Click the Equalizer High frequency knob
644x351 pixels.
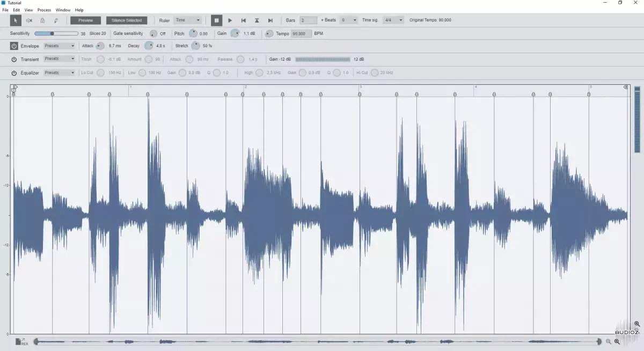259,72
